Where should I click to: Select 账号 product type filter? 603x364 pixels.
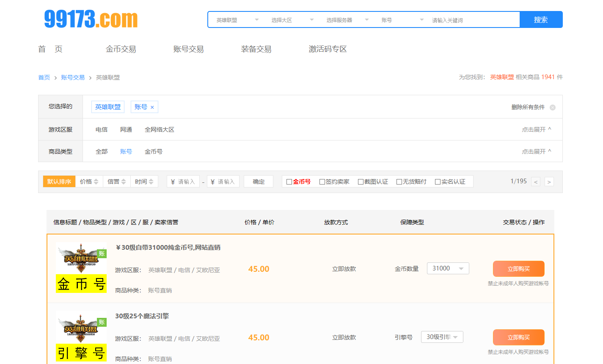pyautogui.click(x=126, y=152)
